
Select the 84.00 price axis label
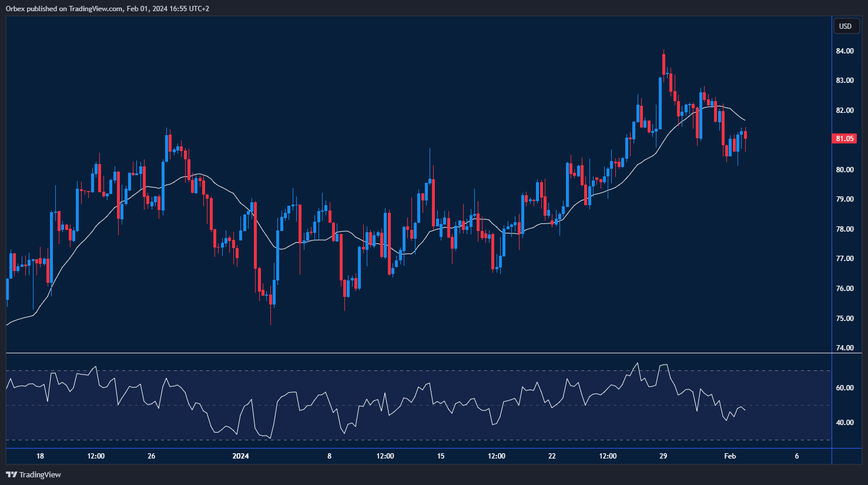pos(845,51)
